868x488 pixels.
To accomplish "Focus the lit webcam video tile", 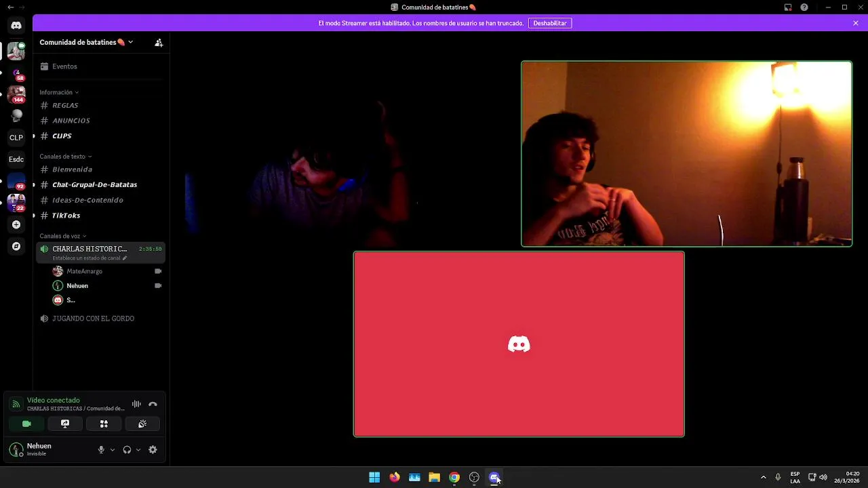I will point(686,154).
